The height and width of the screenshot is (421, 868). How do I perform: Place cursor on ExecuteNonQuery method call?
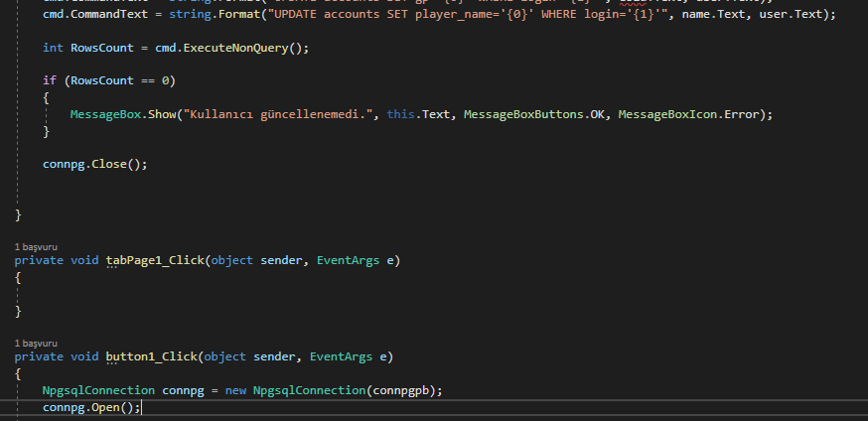(x=235, y=48)
